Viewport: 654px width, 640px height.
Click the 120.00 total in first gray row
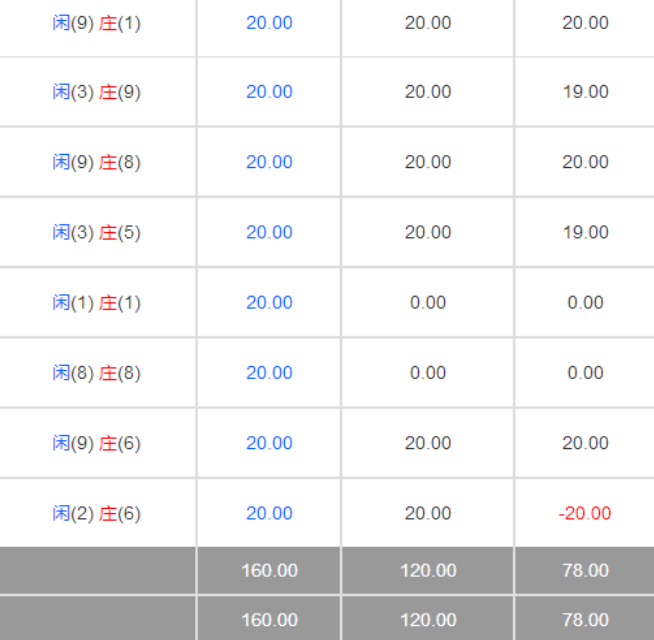(x=428, y=570)
